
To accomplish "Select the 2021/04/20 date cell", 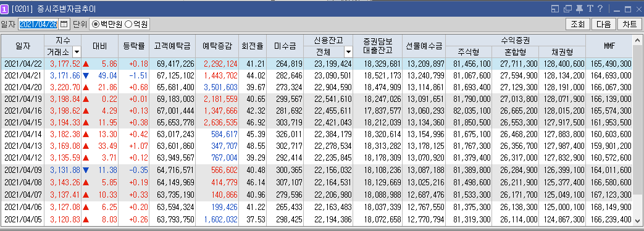I will click(23, 88).
